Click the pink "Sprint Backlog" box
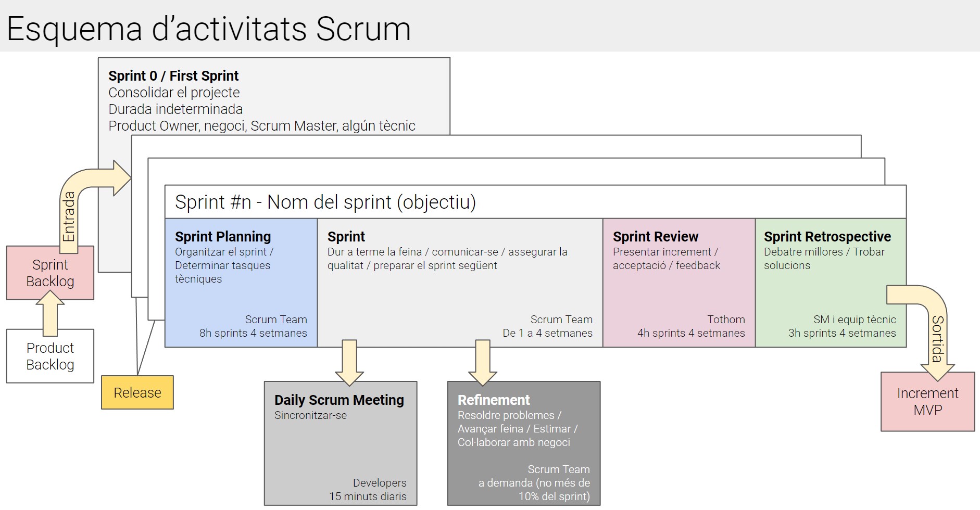 pyautogui.click(x=50, y=273)
